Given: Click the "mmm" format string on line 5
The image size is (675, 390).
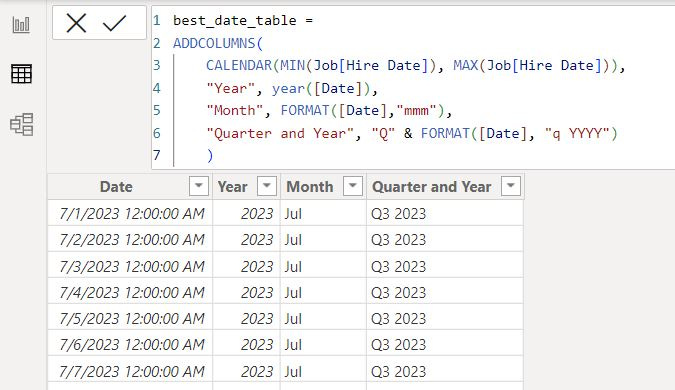Looking at the screenshot, I should tap(416, 111).
